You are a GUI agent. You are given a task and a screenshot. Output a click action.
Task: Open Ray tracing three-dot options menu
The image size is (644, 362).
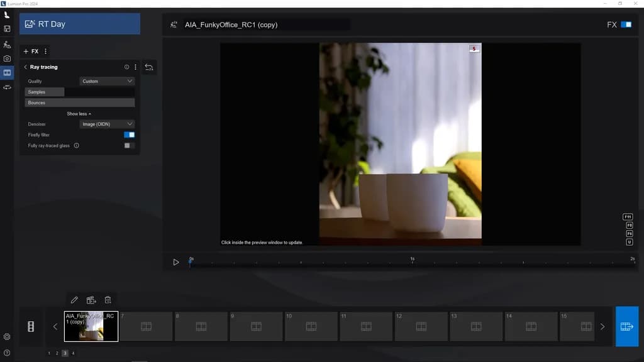(x=135, y=67)
